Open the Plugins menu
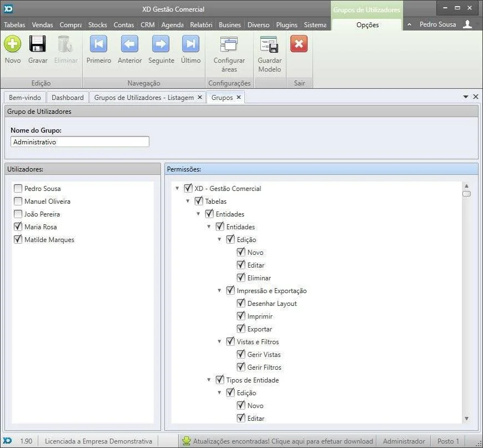The height and width of the screenshot is (448, 483). pyautogui.click(x=287, y=24)
